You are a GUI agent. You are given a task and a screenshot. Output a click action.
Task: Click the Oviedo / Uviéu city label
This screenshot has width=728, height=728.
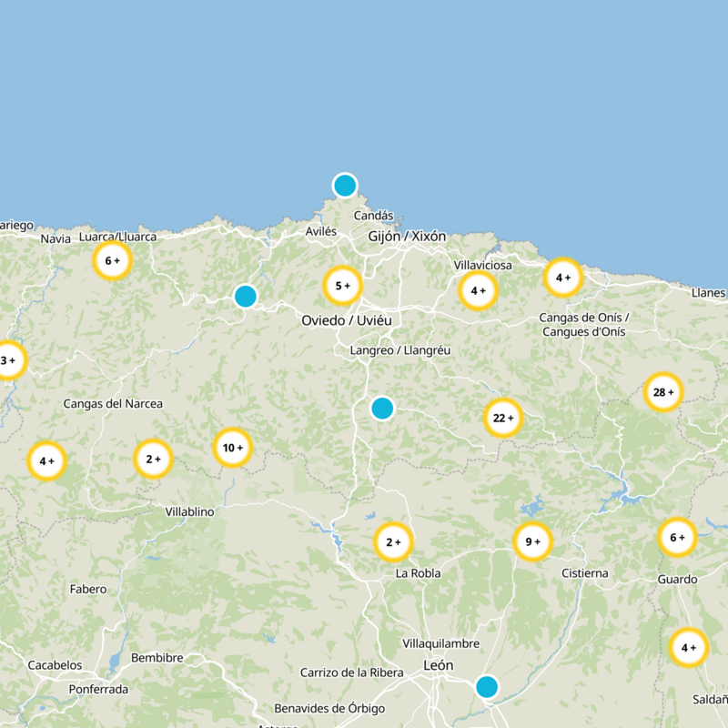point(347,320)
